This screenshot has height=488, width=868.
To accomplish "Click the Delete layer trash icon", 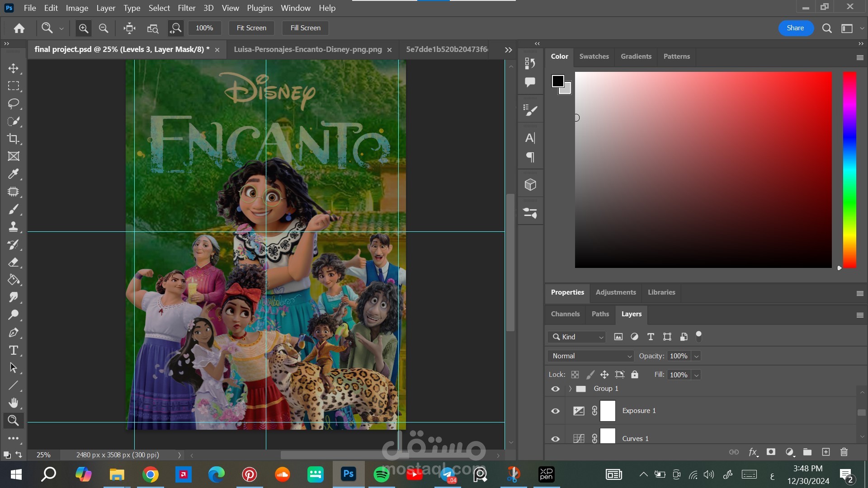I will pyautogui.click(x=844, y=452).
